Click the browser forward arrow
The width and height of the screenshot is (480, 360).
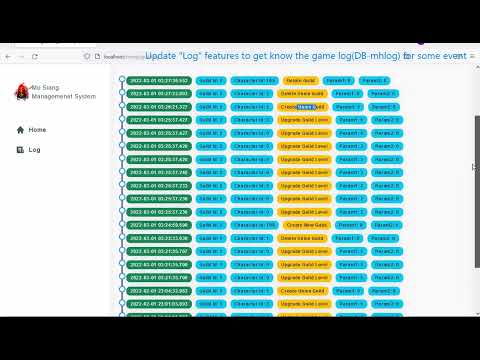click(22, 57)
